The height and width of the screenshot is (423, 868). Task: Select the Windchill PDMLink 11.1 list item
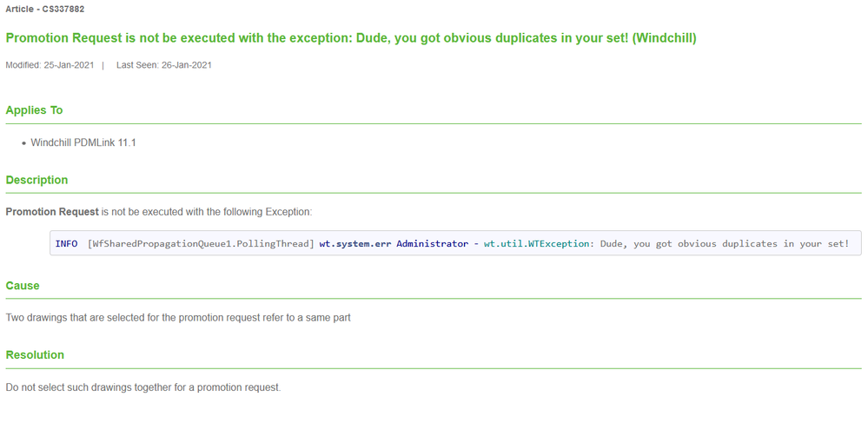coord(83,142)
